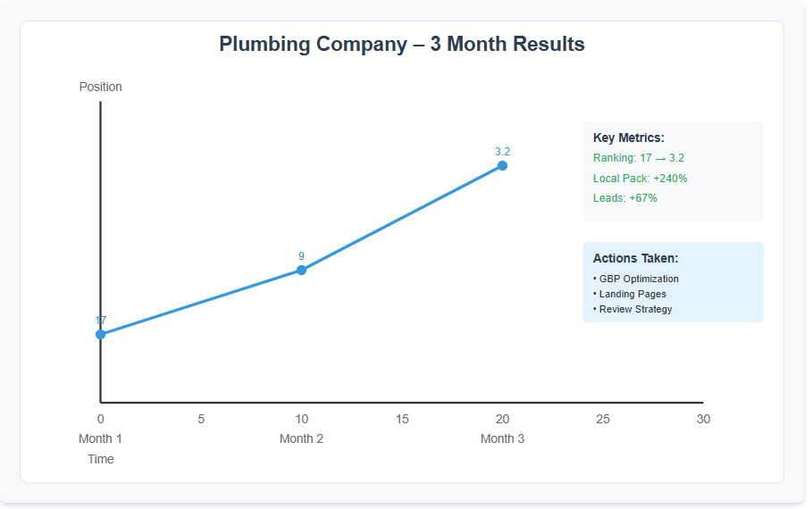Image resolution: width=812 pixels, height=509 pixels.
Task: Select the Key Metrics heading
Action: tap(628, 138)
